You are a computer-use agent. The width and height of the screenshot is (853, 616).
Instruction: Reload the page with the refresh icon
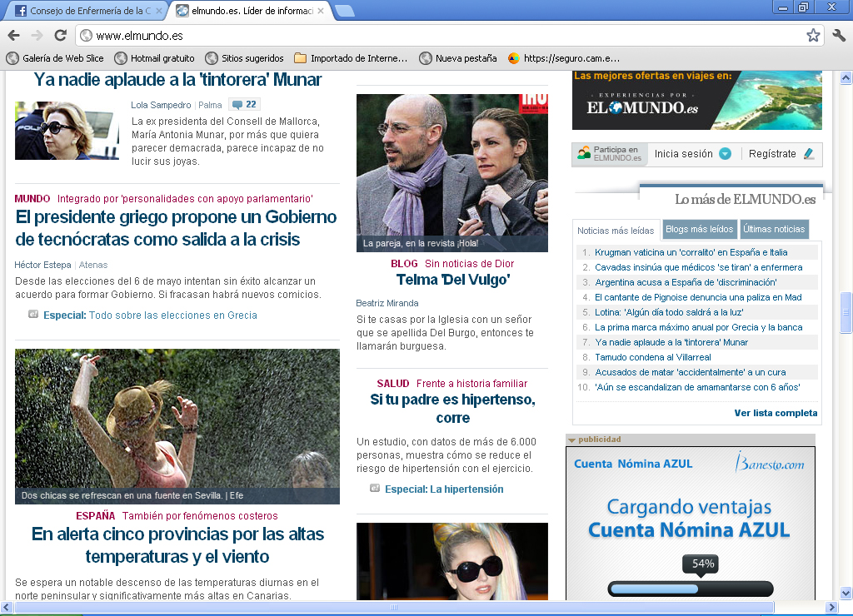click(x=60, y=36)
